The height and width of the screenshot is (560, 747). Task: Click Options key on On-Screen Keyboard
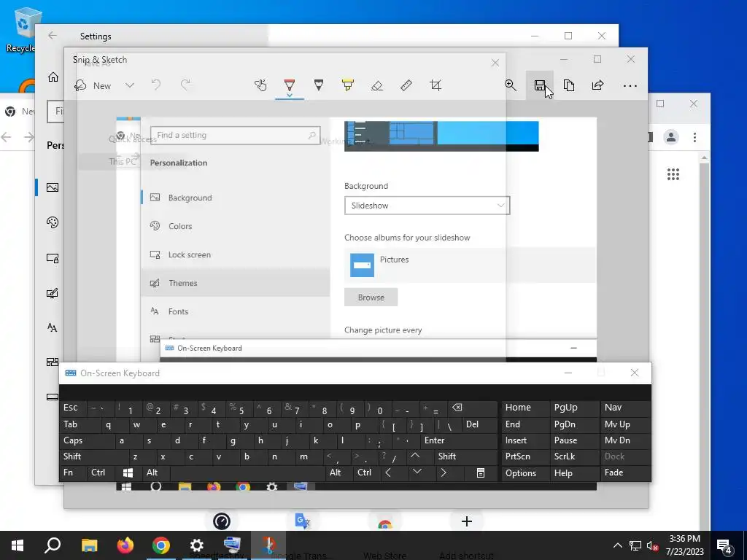pyautogui.click(x=525, y=472)
